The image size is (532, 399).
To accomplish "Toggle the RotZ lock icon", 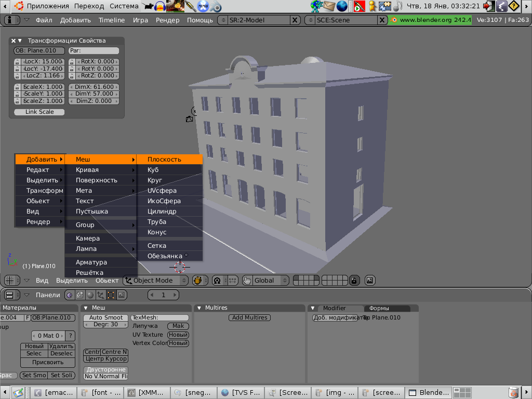I will click(x=72, y=76).
